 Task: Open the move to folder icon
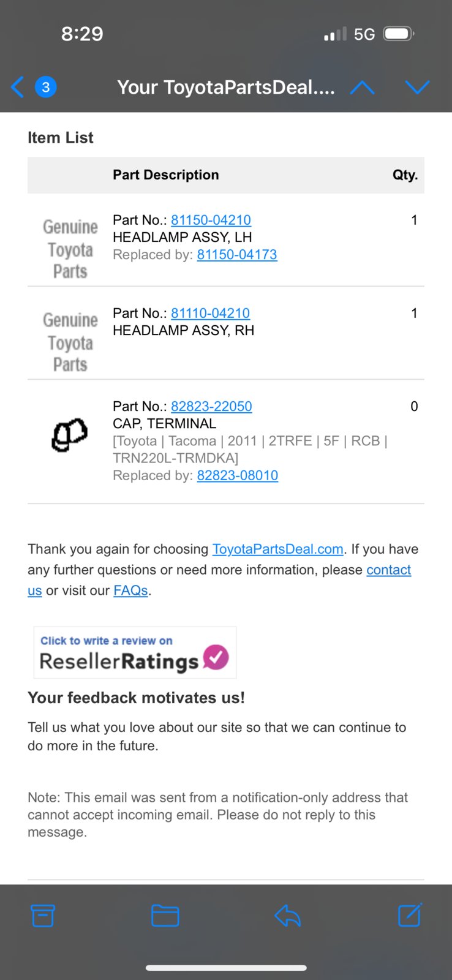pos(165,916)
